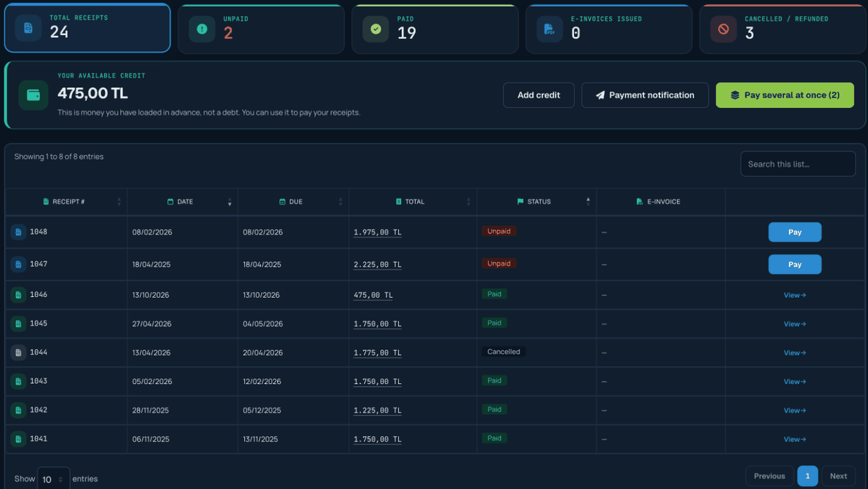Open the Total Receipts summary card
Image resolution: width=868 pixels, height=489 pixels.
[87, 28]
